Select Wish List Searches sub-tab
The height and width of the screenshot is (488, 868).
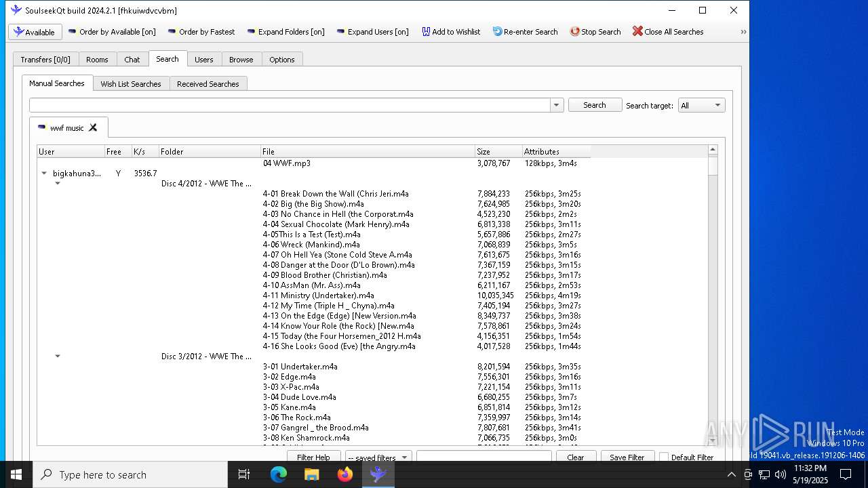coord(131,84)
